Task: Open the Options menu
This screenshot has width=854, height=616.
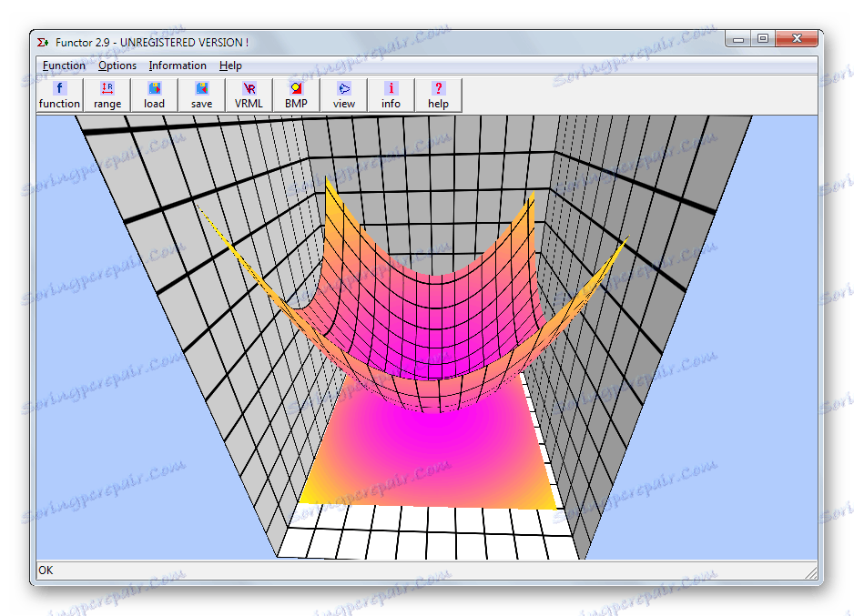Action: 117,66
